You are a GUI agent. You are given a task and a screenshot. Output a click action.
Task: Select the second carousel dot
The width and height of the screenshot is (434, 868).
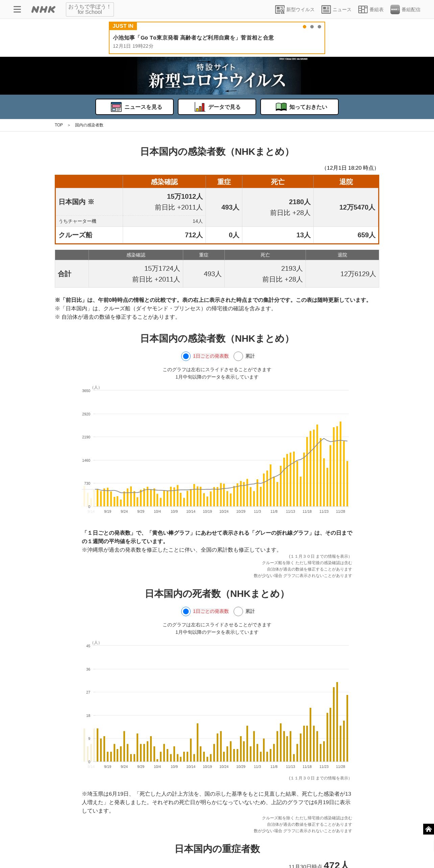tap(312, 27)
